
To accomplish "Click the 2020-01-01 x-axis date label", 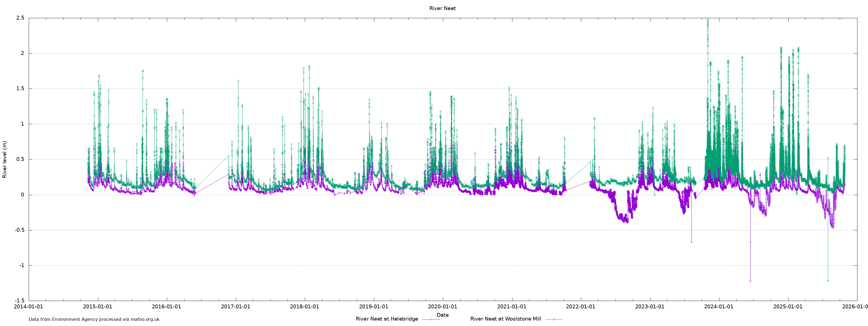I will point(442,307).
